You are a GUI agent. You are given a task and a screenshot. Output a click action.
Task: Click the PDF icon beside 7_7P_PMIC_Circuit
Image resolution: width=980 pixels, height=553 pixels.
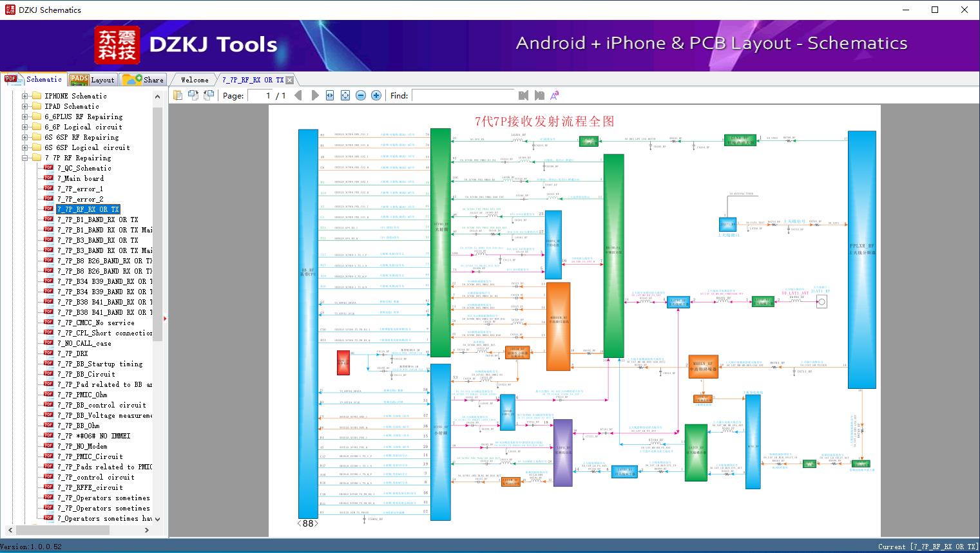pyautogui.click(x=48, y=456)
